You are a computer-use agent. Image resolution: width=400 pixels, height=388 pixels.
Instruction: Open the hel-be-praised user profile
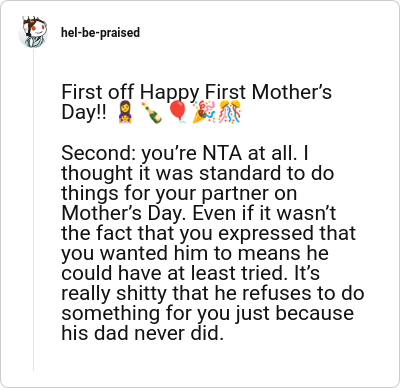(100, 32)
